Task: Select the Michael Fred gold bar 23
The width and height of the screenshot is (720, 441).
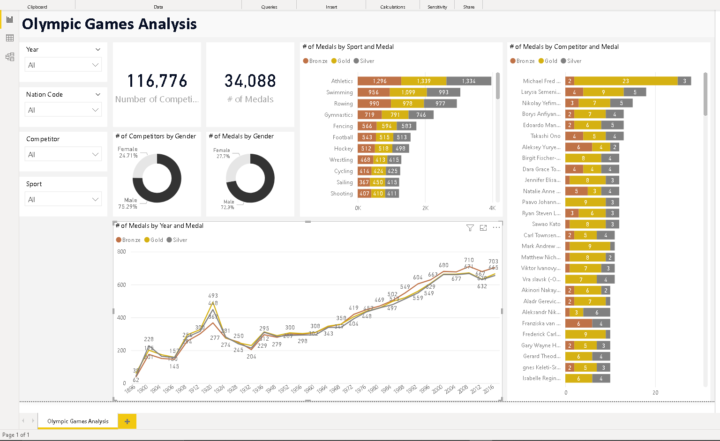Action: (625, 81)
